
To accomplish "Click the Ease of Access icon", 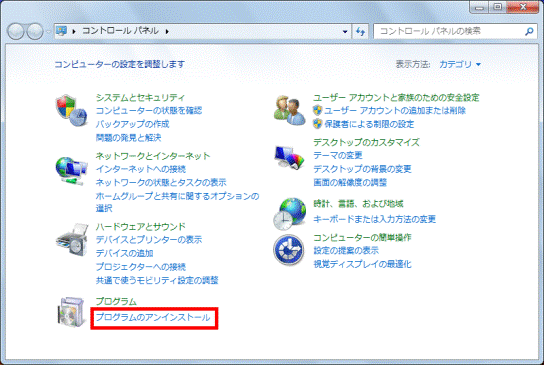I will pyautogui.click(x=289, y=250).
